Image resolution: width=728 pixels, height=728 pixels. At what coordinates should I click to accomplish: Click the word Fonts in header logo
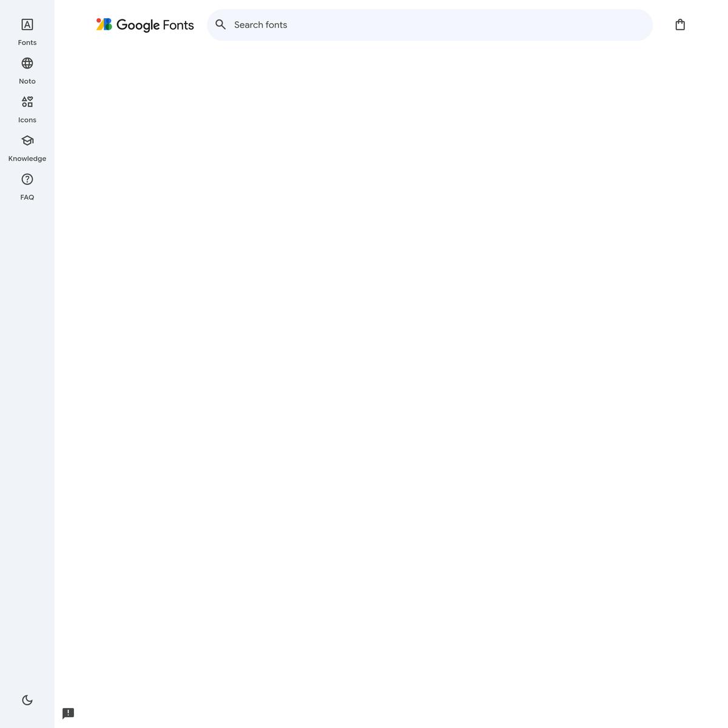[x=178, y=25]
